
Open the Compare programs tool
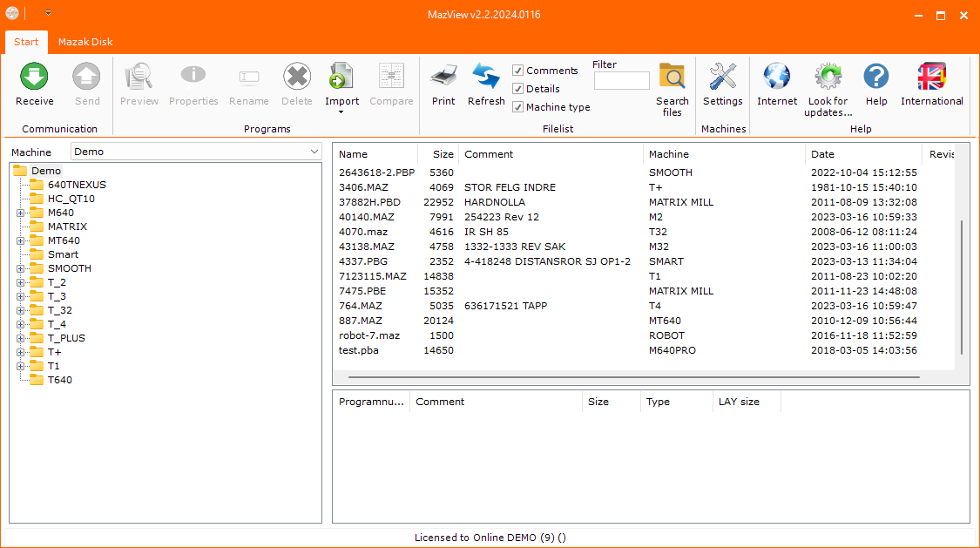[x=391, y=77]
